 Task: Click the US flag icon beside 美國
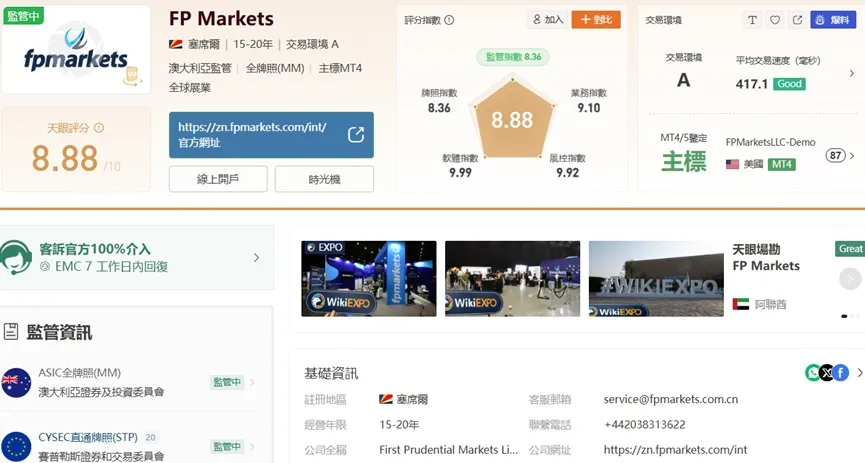pyautogui.click(x=732, y=164)
